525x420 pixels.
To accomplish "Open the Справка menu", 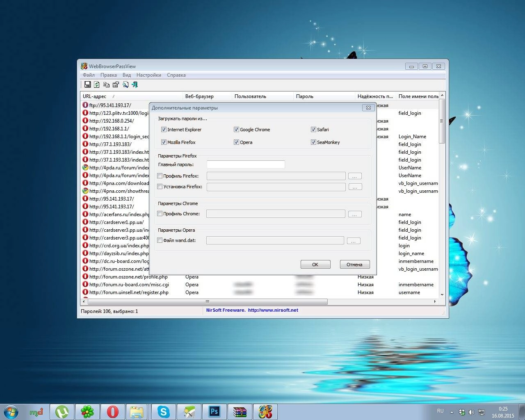I will point(176,75).
